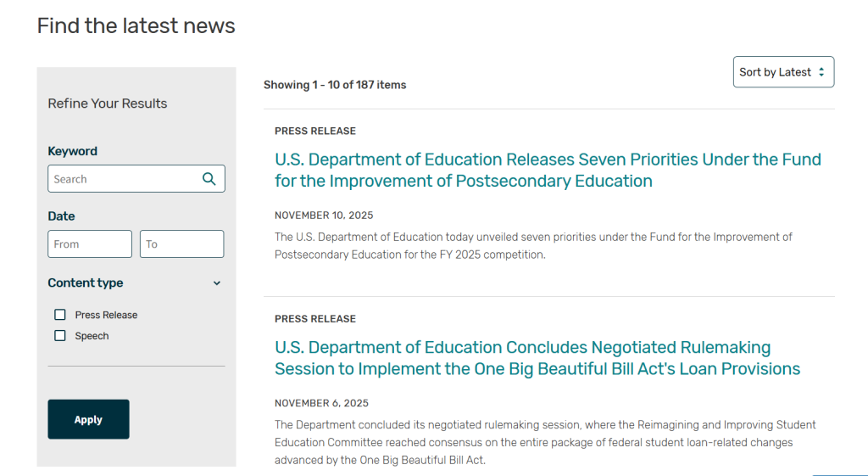Viewport: 868px width, 476px height.
Task: Click the "Find the latest news" heading
Action: click(136, 25)
